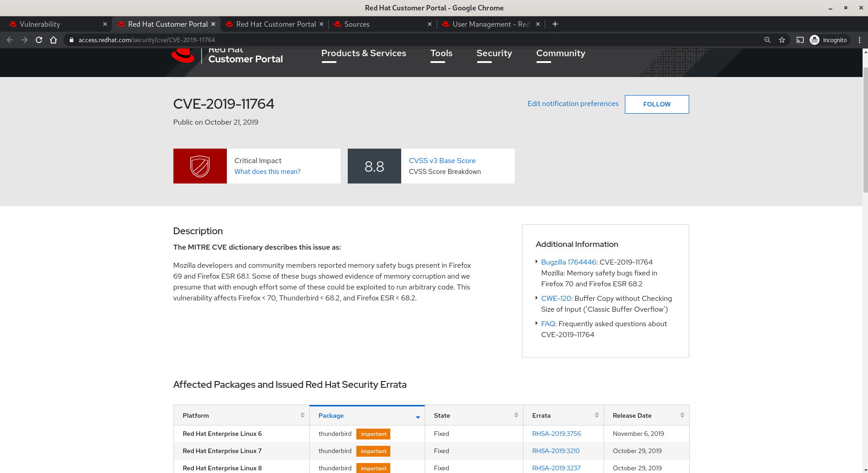Click the CVE-2019-11764 page heading
868x473 pixels.
[224, 104]
